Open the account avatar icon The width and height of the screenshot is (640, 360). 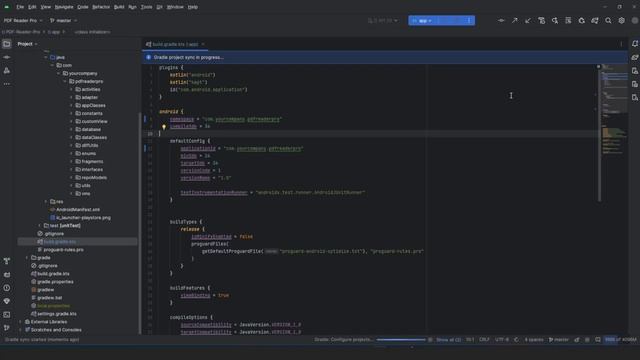pos(635,20)
